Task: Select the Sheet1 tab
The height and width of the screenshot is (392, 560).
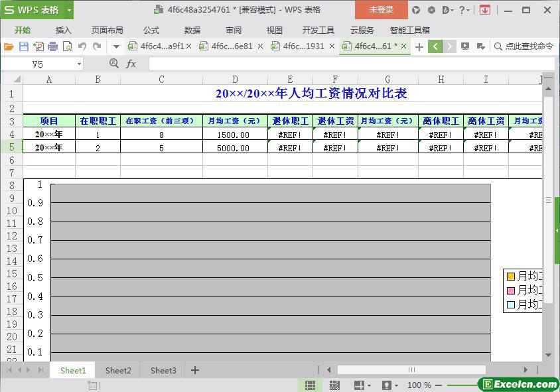Action: [x=73, y=371]
